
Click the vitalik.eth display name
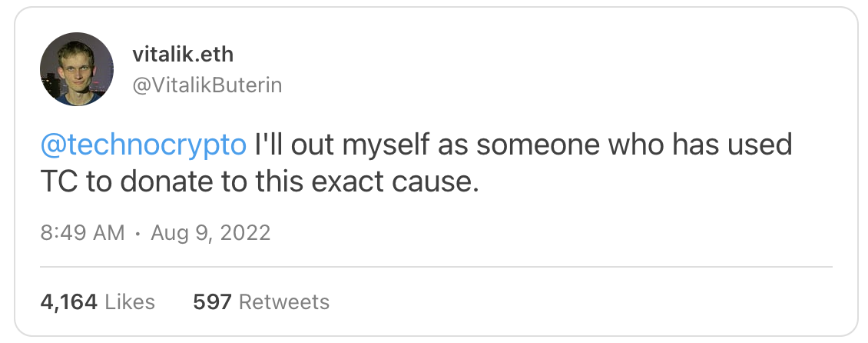tap(183, 55)
